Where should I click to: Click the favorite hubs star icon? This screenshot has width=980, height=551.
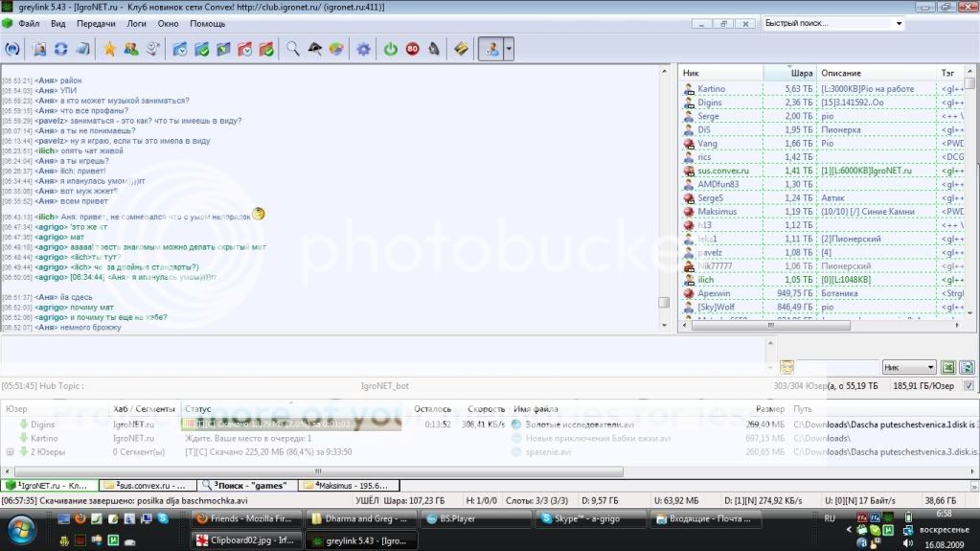pyautogui.click(x=109, y=49)
